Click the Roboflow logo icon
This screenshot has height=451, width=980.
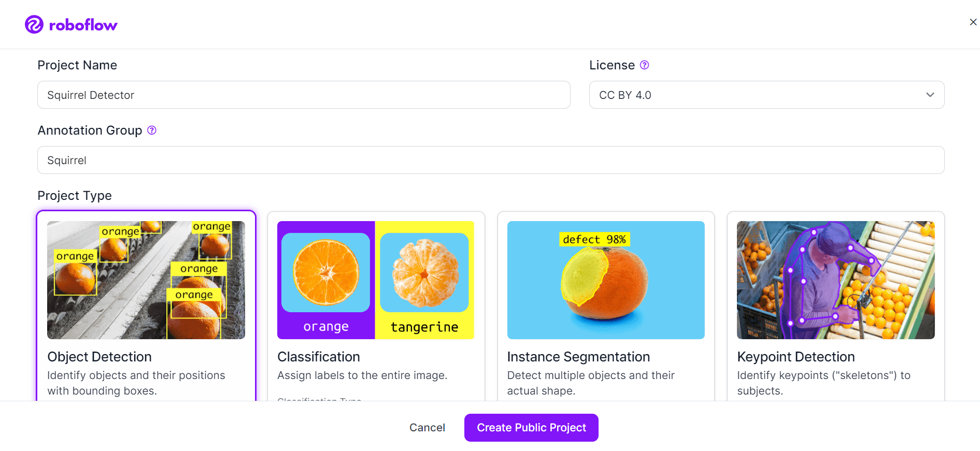(x=34, y=24)
